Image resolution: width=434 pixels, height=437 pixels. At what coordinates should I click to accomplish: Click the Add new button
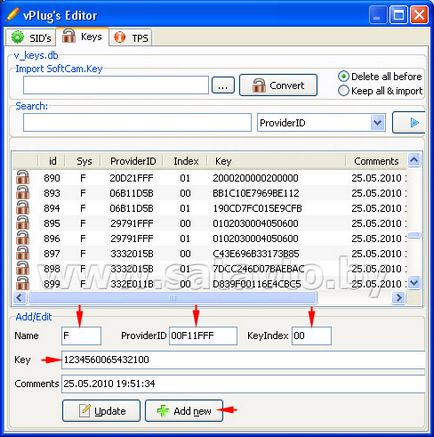(x=184, y=411)
